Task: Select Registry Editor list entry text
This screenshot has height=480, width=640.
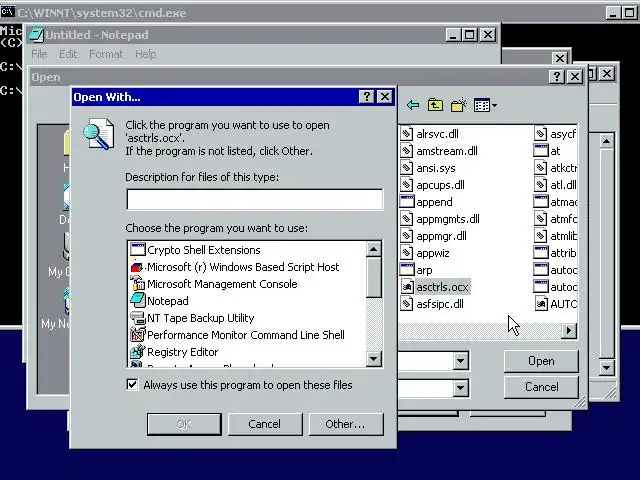Action: [x=182, y=351]
